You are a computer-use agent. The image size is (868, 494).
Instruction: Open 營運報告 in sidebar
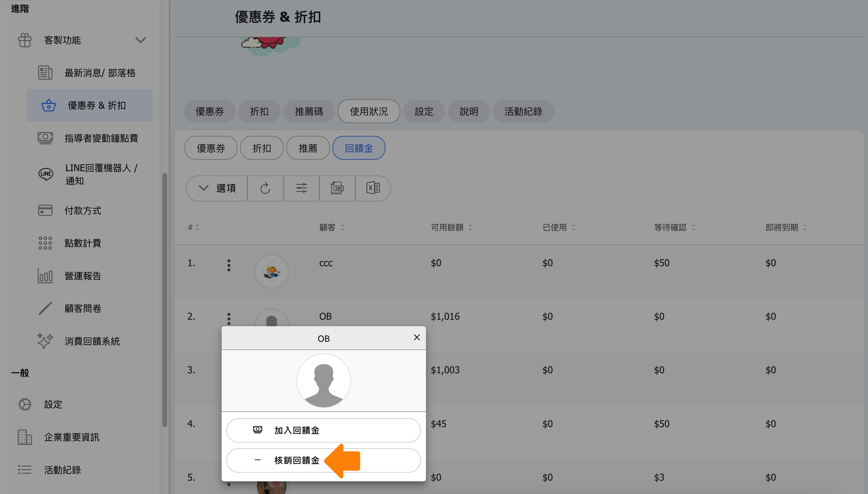[x=83, y=276]
